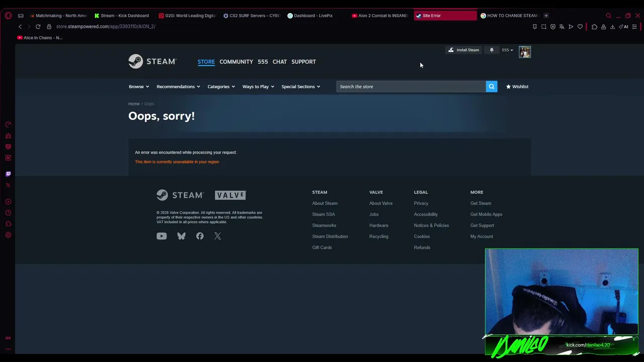Open the 555 account dropdown
The width and height of the screenshot is (644, 362).
pyautogui.click(x=507, y=50)
